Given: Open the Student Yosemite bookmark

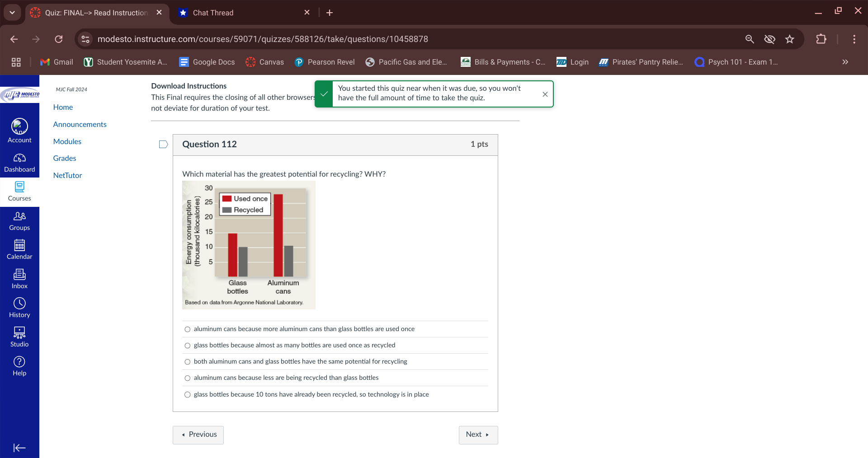Looking at the screenshot, I should coord(126,62).
